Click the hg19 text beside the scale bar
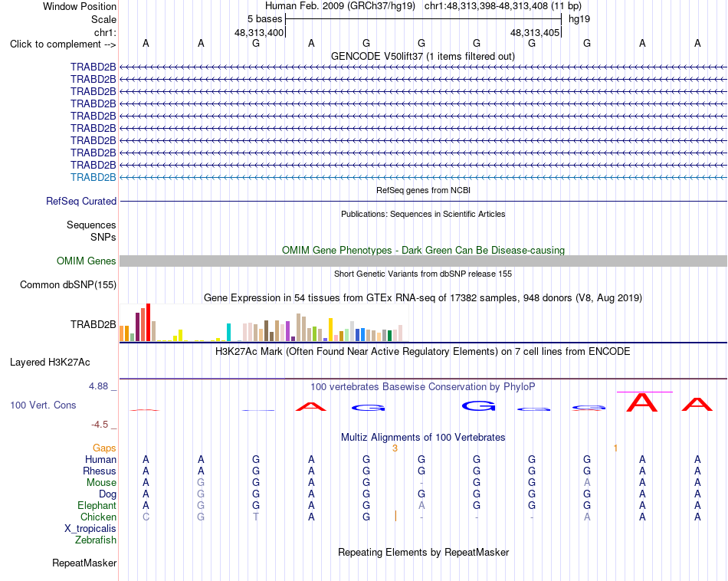728x581 pixels. (579, 19)
